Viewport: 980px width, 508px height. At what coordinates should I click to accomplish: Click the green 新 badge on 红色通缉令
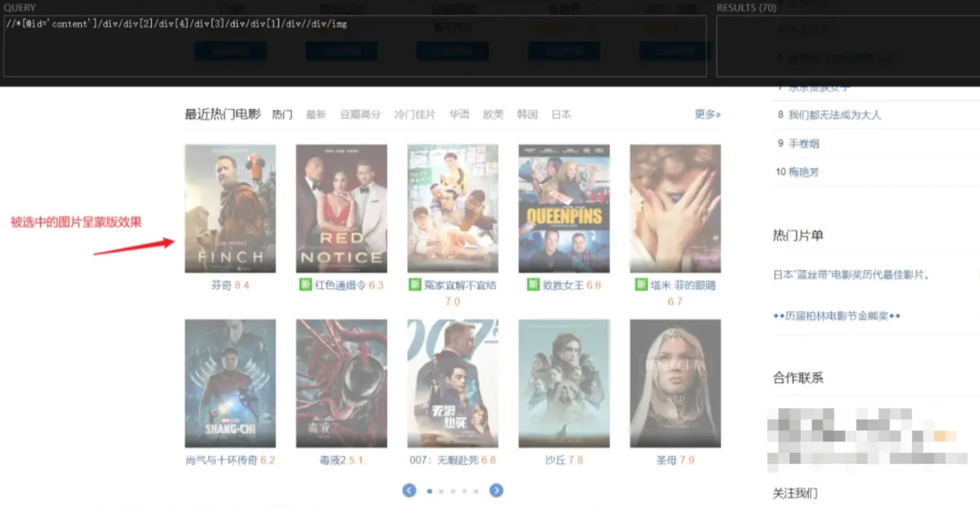point(305,285)
